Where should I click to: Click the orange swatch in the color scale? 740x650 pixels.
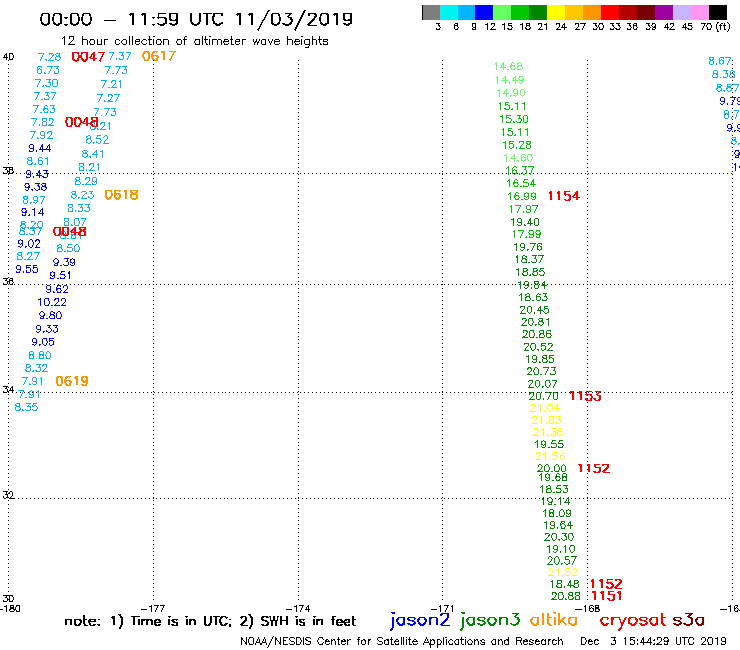pyautogui.click(x=592, y=12)
